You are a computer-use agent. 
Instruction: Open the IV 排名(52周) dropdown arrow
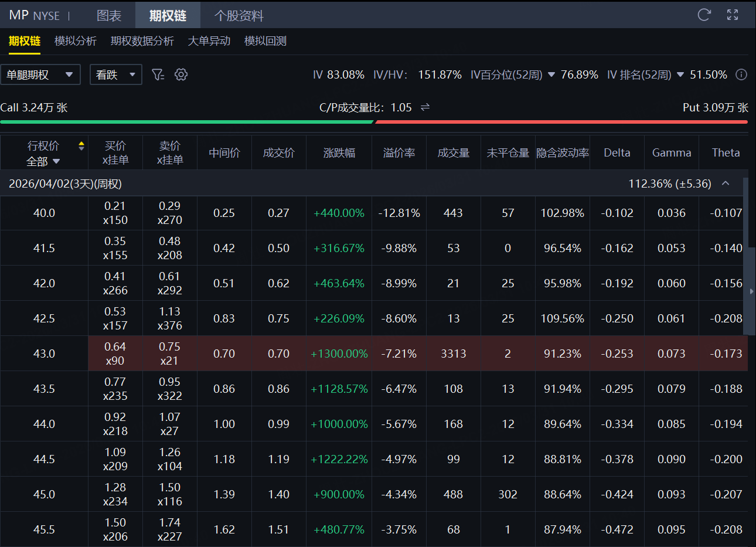[680, 75]
